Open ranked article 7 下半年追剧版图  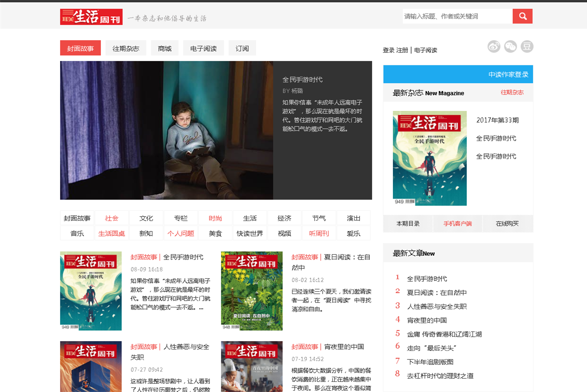pyautogui.click(x=430, y=362)
